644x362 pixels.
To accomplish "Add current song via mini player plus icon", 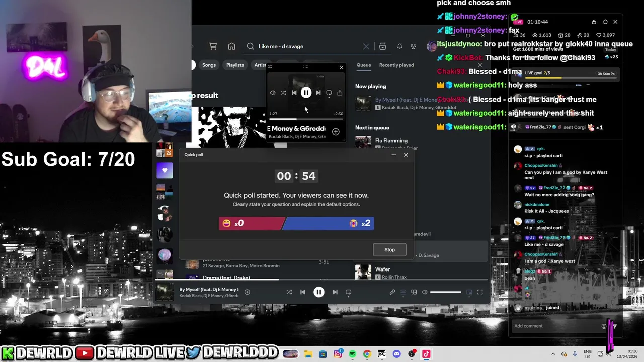I will 336,132.
